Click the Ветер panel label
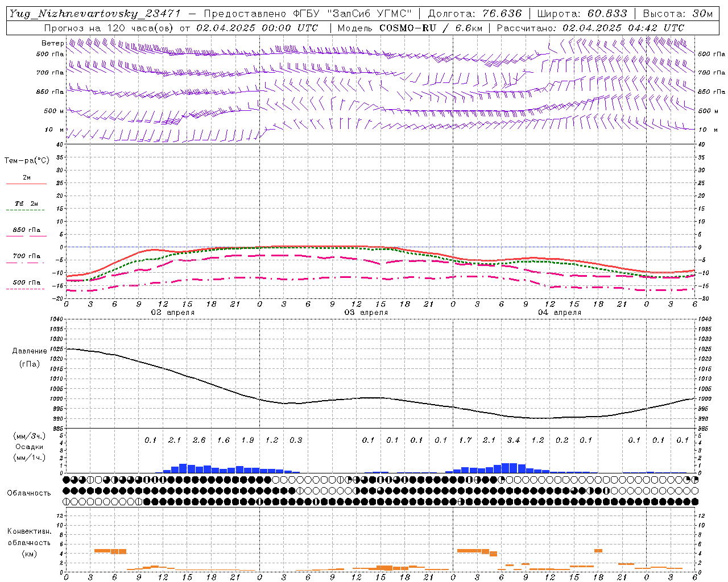 pos(52,43)
